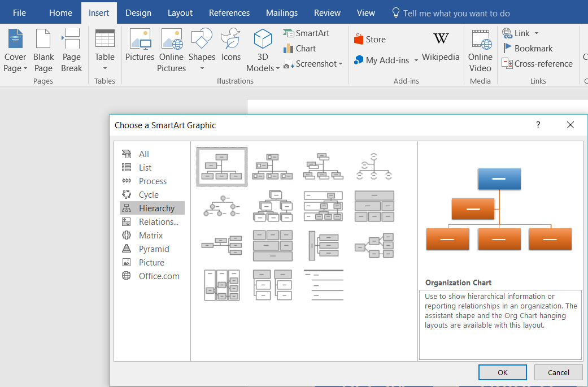Expand the Screenshot dropdown arrow
The image size is (588, 387).
341,64
